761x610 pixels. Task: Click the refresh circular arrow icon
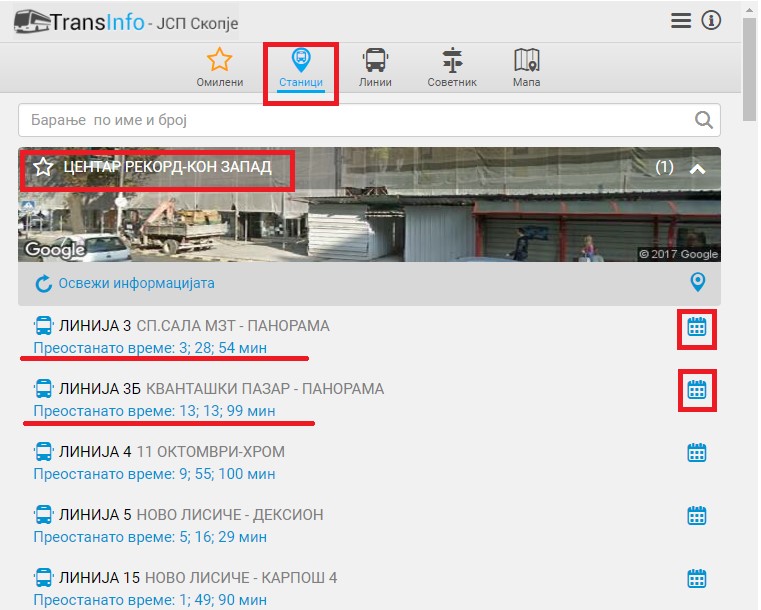[x=44, y=283]
